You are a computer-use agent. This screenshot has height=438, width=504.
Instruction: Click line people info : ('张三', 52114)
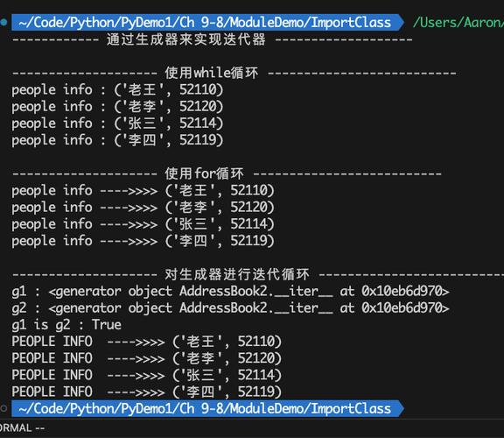click(x=117, y=124)
